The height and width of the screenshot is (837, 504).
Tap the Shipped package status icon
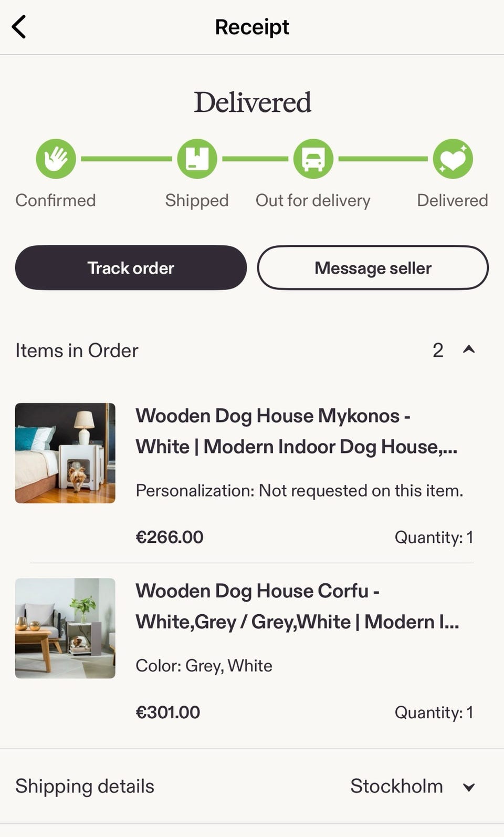point(197,159)
